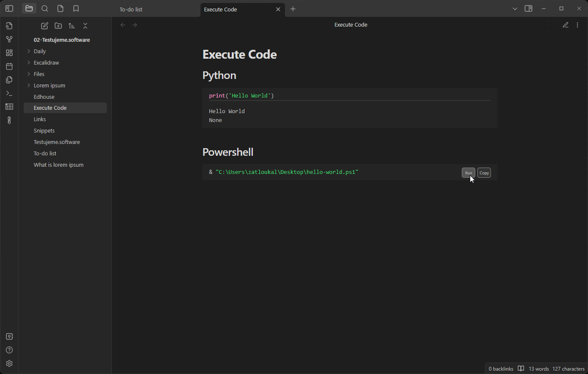The width and height of the screenshot is (588, 374).
Task: Change file sort order
Action: [72, 26]
